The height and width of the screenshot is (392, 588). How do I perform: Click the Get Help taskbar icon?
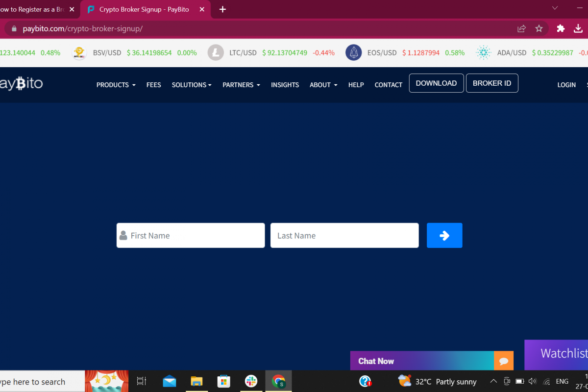[x=365, y=381]
